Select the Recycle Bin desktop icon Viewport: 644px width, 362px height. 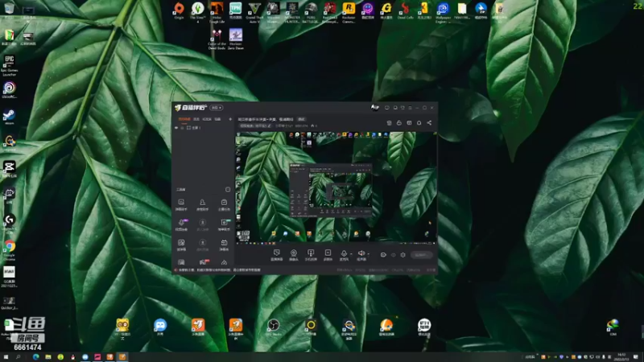9,10
